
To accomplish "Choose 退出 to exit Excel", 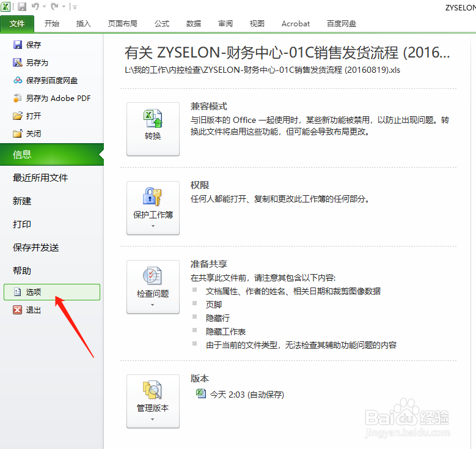I will point(34,310).
